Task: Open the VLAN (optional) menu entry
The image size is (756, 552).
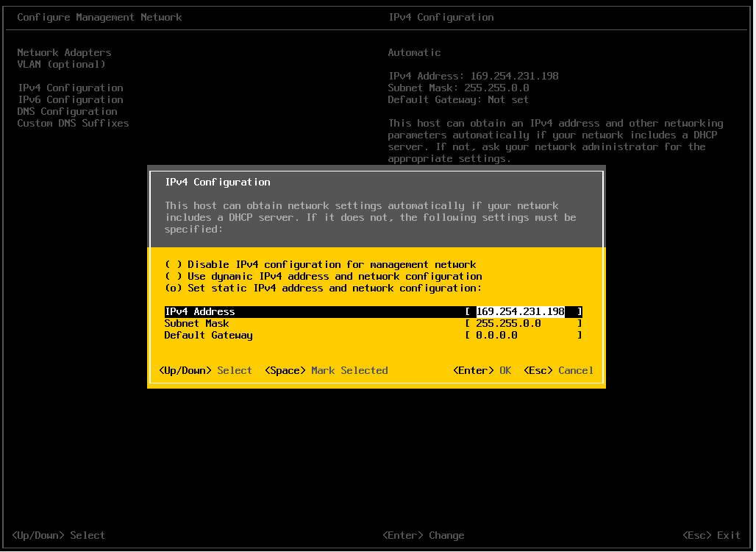Action: pyautogui.click(x=61, y=64)
